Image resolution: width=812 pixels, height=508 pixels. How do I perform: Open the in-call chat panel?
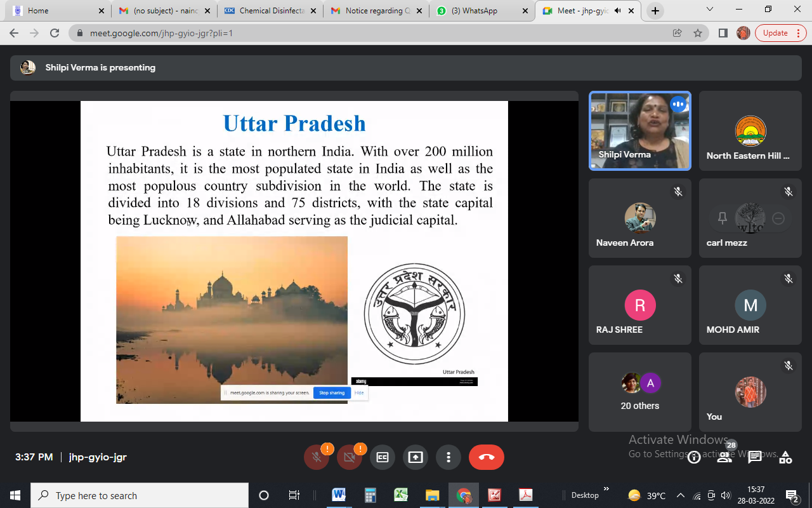tap(755, 457)
